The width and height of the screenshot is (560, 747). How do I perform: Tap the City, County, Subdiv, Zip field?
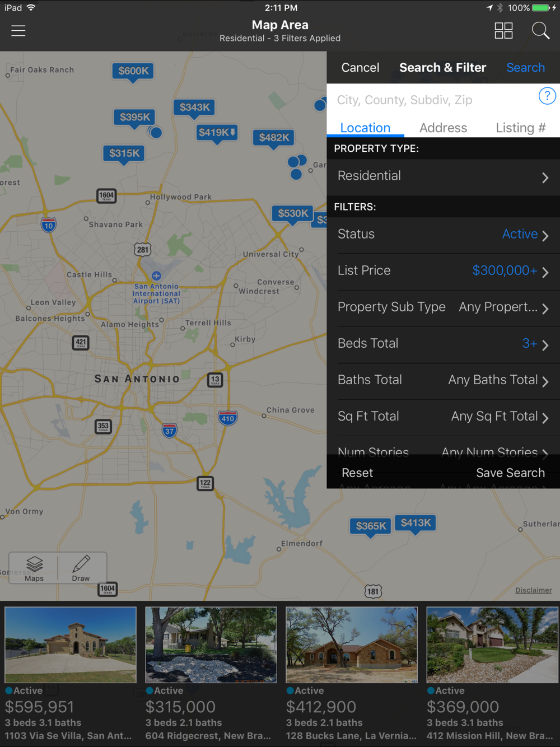(x=432, y=100)
